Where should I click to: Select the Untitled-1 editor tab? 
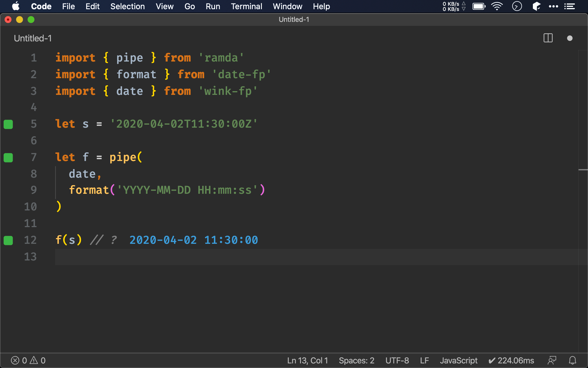click(33, 38)
